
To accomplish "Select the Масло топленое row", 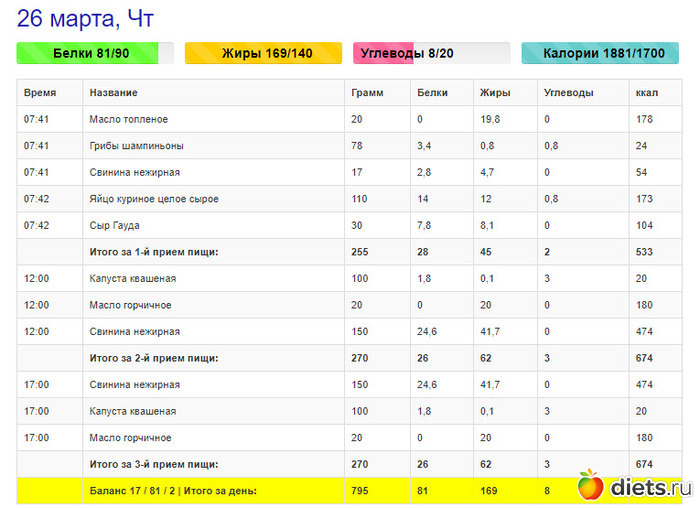I will pyautogui.click(x=129, y=119).
